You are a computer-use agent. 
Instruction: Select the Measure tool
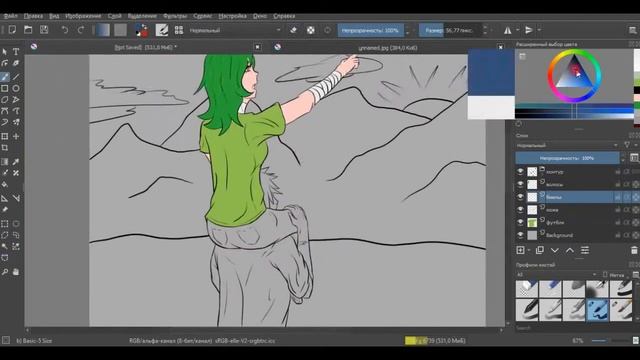[x=16, y=198]
